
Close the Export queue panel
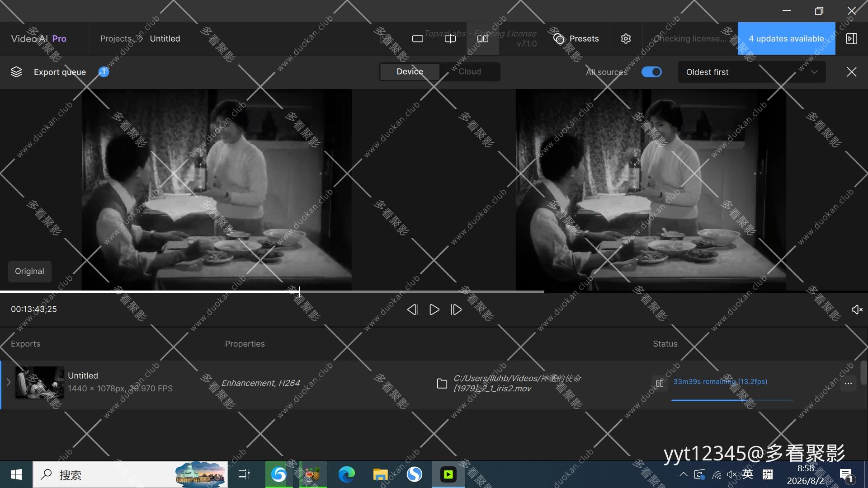point(852,72)
